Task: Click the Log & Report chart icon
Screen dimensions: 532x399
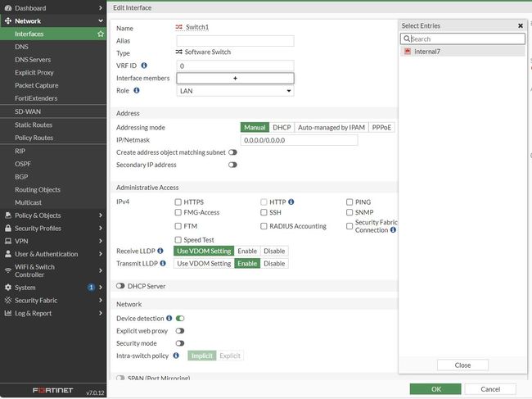Action: 8,313
